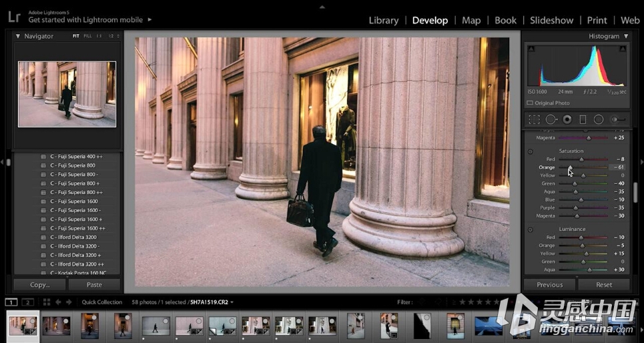
Task: Toggle highlight clipping indicator in histogram
Action: point(624,49)
